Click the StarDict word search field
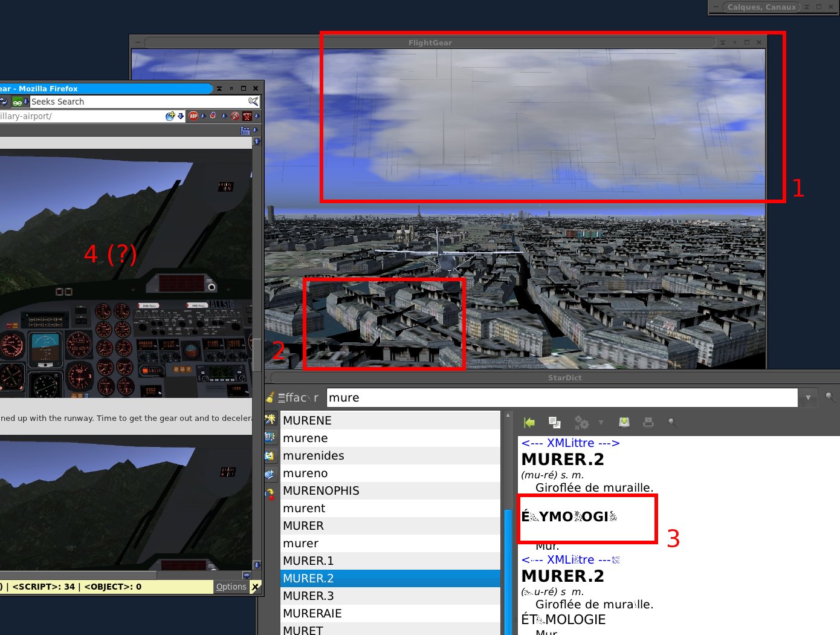The width and height of the screenshot is (840, 635). point(562,397)
